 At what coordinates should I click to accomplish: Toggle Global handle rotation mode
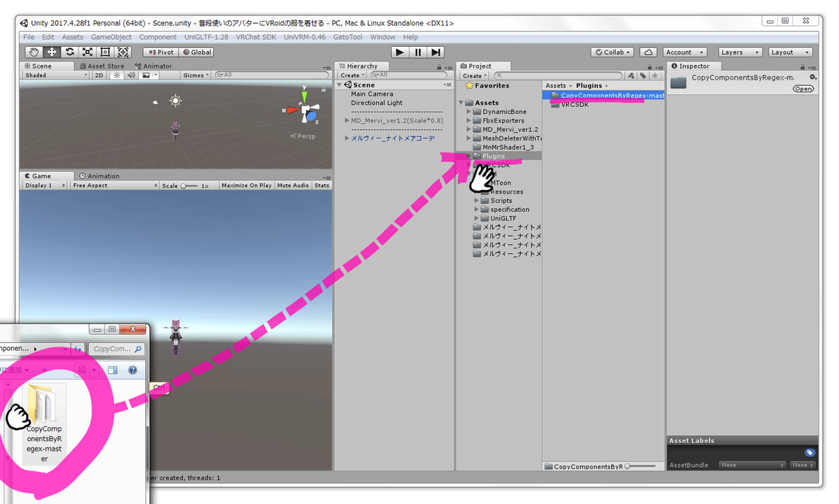pos(196,52)
